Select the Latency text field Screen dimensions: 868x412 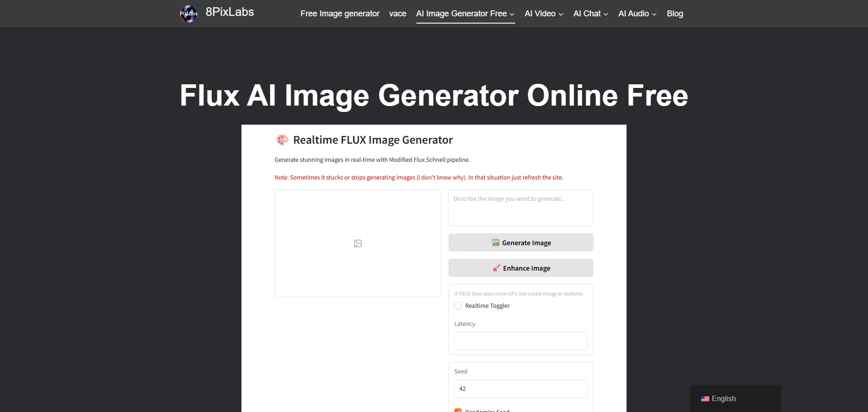[521, 341]
